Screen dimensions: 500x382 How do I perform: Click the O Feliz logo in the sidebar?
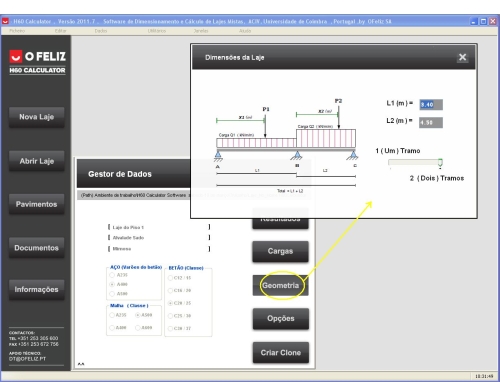pyautogui.click(x=37, y=57)
